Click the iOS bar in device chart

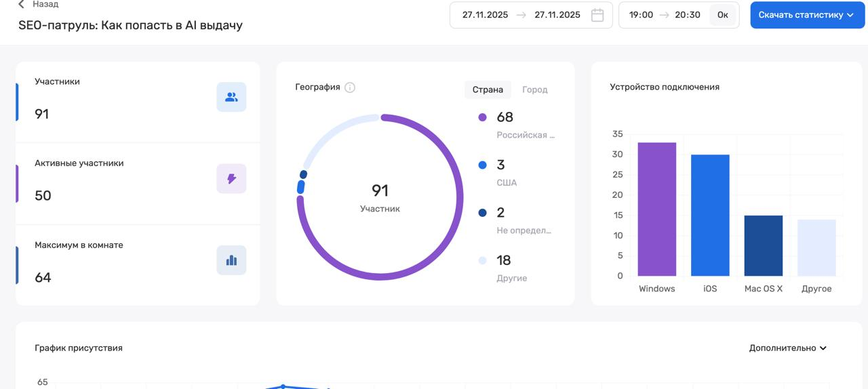[710, 216]
